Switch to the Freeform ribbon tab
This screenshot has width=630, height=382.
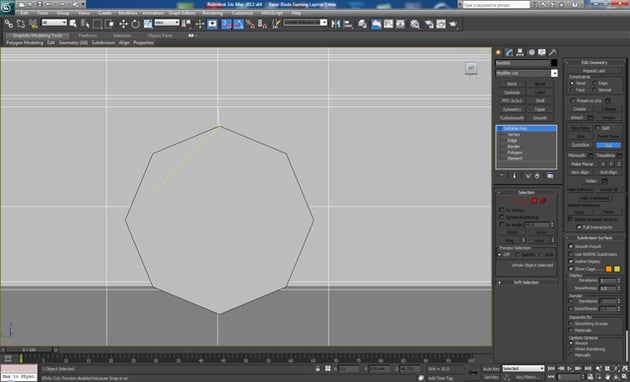click(87, 35)
